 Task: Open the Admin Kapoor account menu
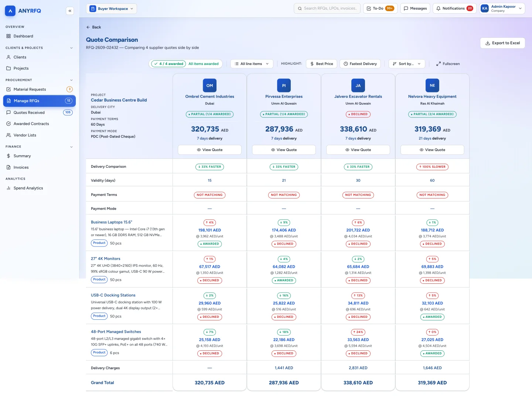click(x=502, y=8)
